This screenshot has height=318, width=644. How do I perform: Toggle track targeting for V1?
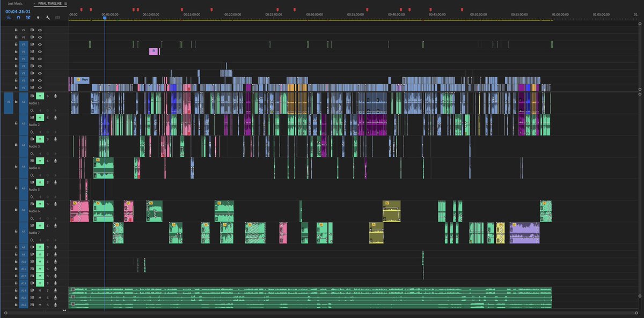click(x=23, y=87)
